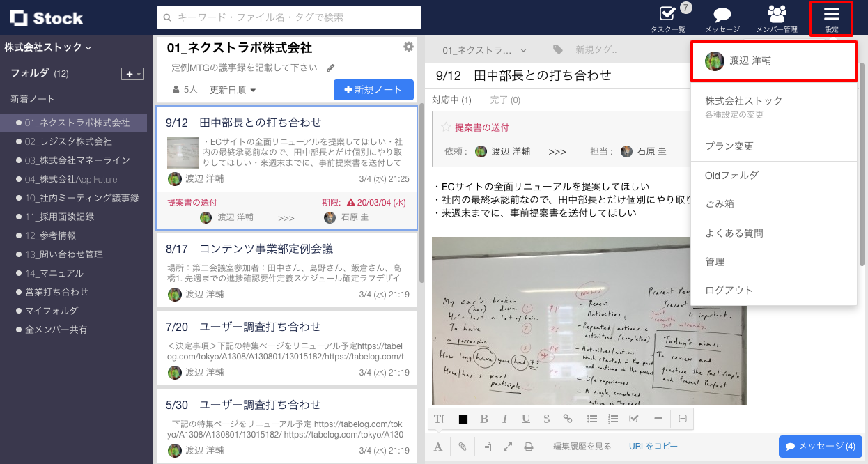Create a note with the 新規ノート button
The height and width of the screenshot is (464, 868).
point(373,90)
